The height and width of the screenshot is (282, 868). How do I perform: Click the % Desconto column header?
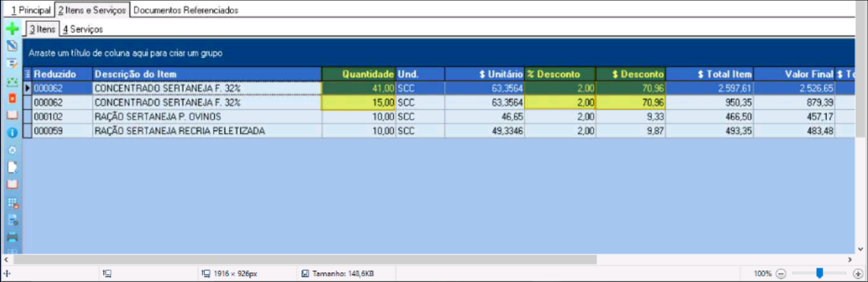(560, 74)
